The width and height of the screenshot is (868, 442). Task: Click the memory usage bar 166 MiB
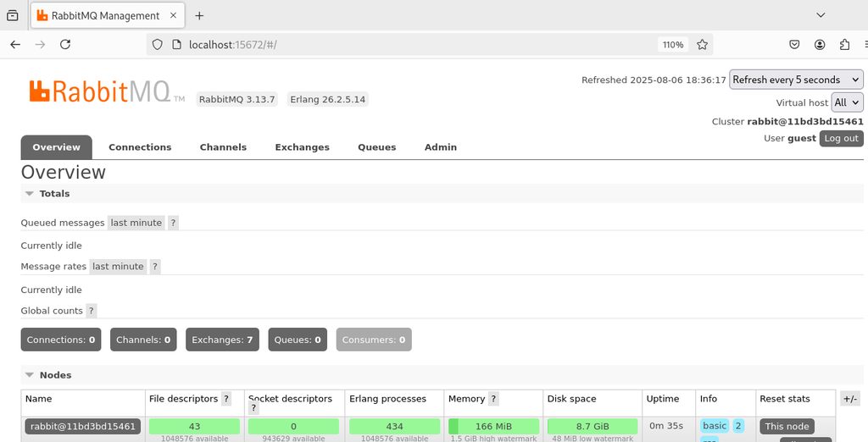click(493, 427)
